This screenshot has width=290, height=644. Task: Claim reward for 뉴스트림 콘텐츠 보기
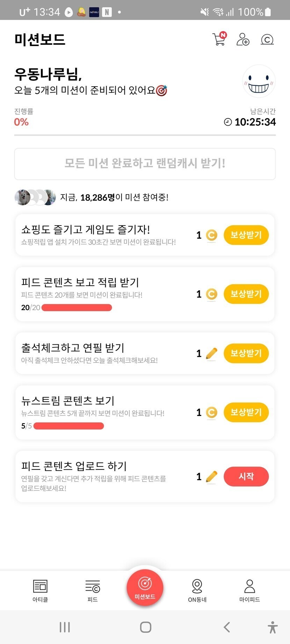246,412
